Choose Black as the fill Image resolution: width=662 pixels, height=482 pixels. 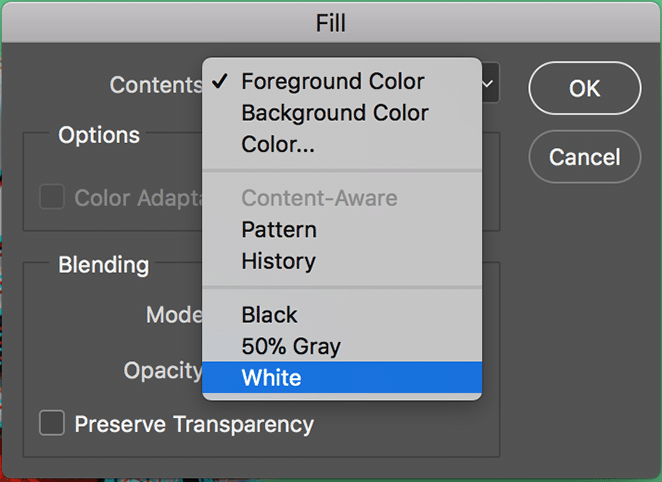[x=270, y=316]
